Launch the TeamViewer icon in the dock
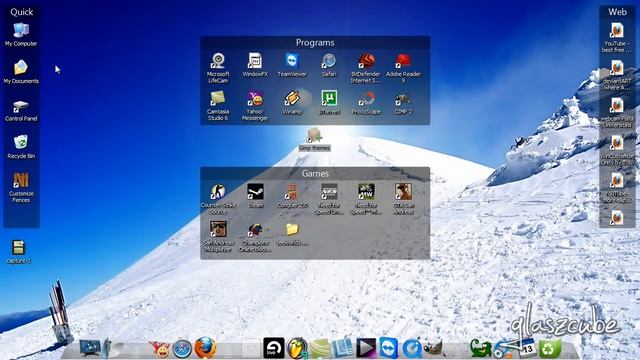Viewport: 640px width, 360px height. 389,348
